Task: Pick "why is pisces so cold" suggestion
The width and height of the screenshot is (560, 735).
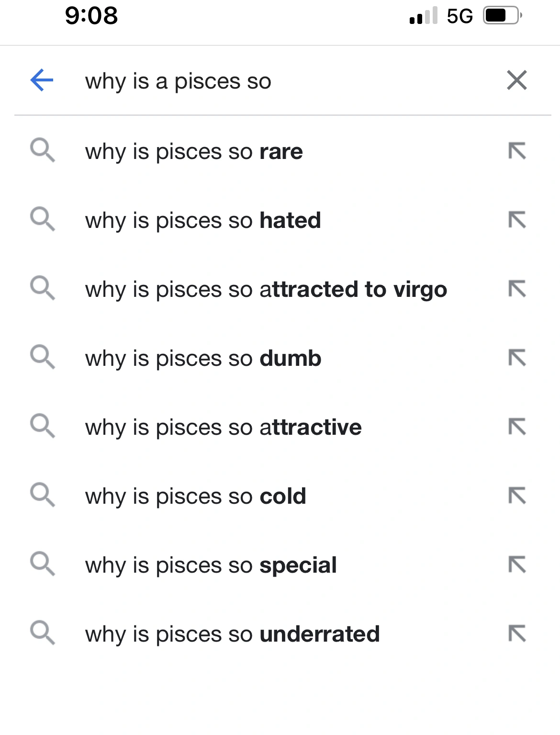Action: point(195,497)
